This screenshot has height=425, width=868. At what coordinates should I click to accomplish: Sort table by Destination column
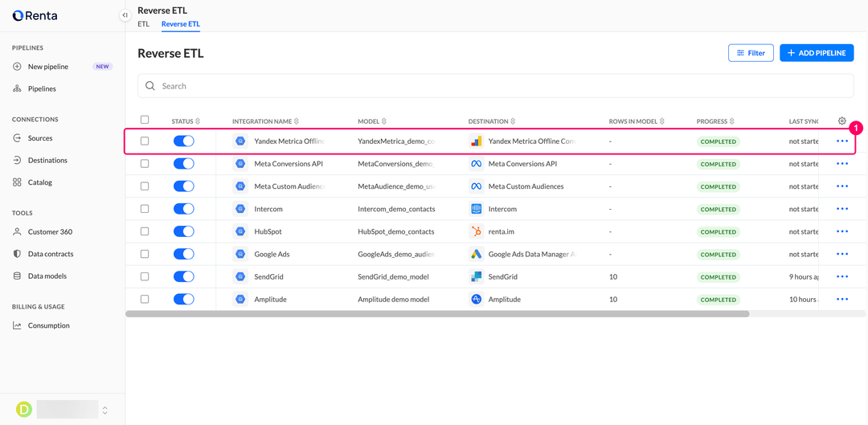click(x=492, y=121)
